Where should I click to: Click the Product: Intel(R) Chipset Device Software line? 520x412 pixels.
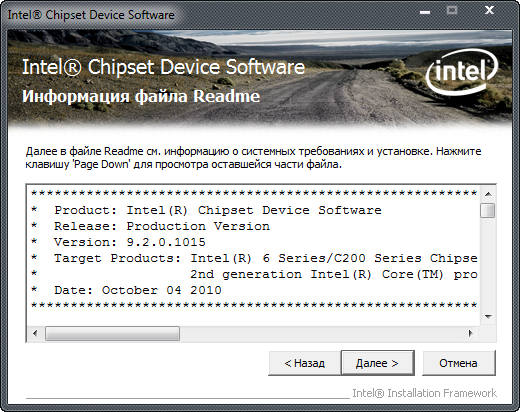218,210
